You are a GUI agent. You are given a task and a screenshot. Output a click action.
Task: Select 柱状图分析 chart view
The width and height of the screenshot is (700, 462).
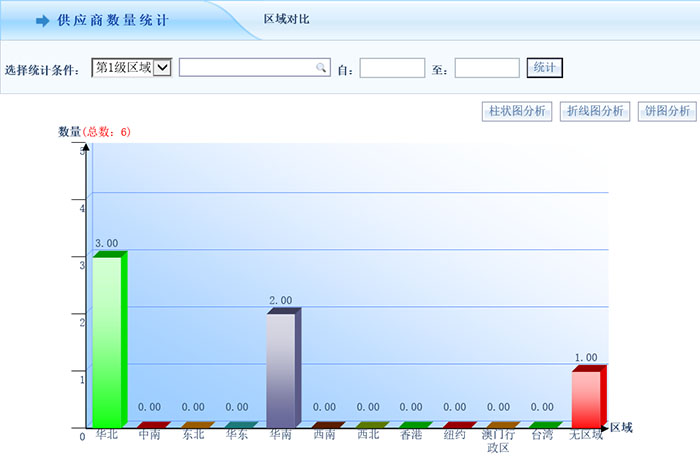tap(516, 111)
